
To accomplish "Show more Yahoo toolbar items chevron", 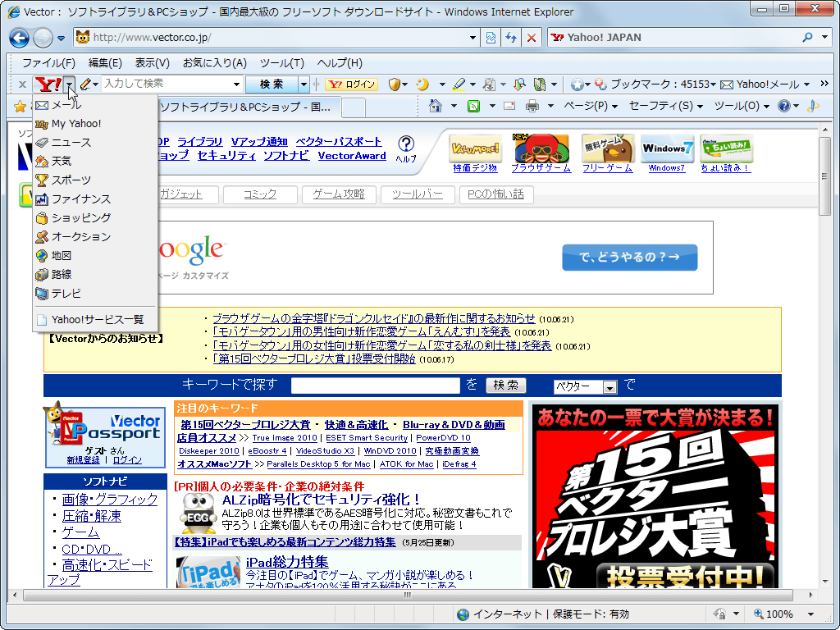I will tap(824, 84).
